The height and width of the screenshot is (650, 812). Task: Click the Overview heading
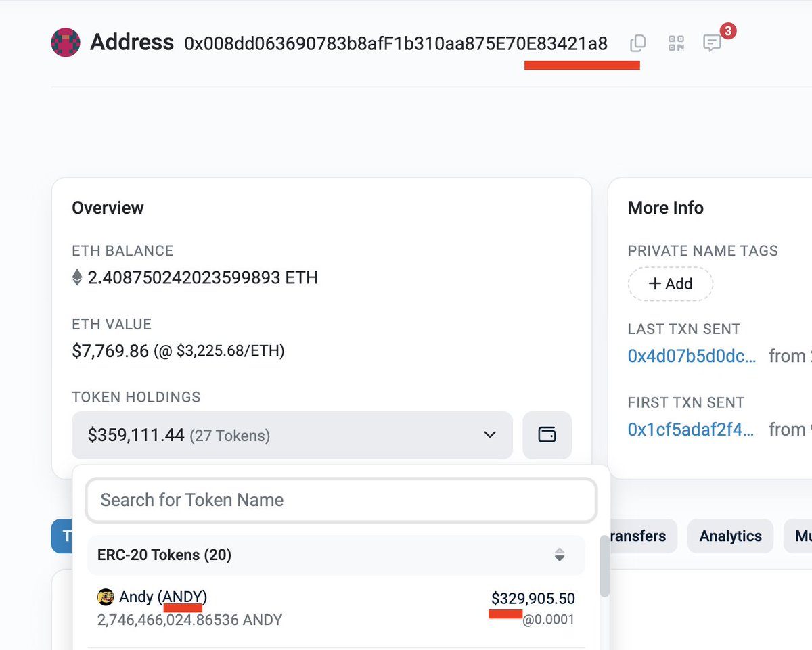pos(108,208)
